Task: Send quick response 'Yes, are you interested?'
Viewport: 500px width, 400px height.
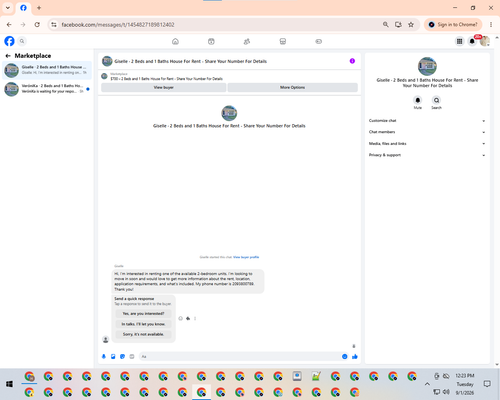Action: tap(143, 314)
